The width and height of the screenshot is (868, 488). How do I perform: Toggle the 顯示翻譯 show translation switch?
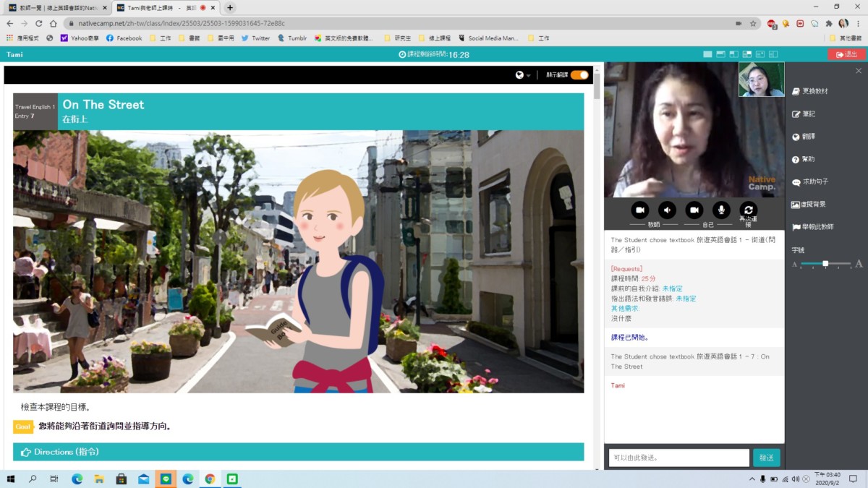pos(579,75)
